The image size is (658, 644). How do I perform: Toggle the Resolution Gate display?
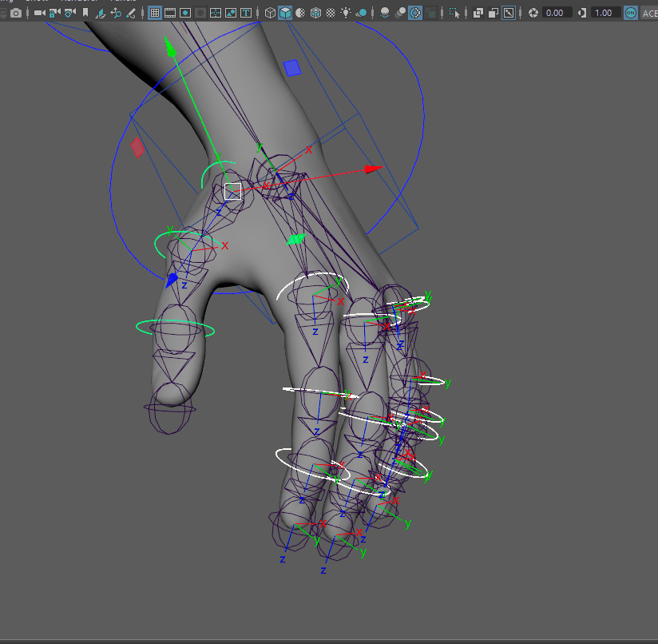(x=185, y=13)
